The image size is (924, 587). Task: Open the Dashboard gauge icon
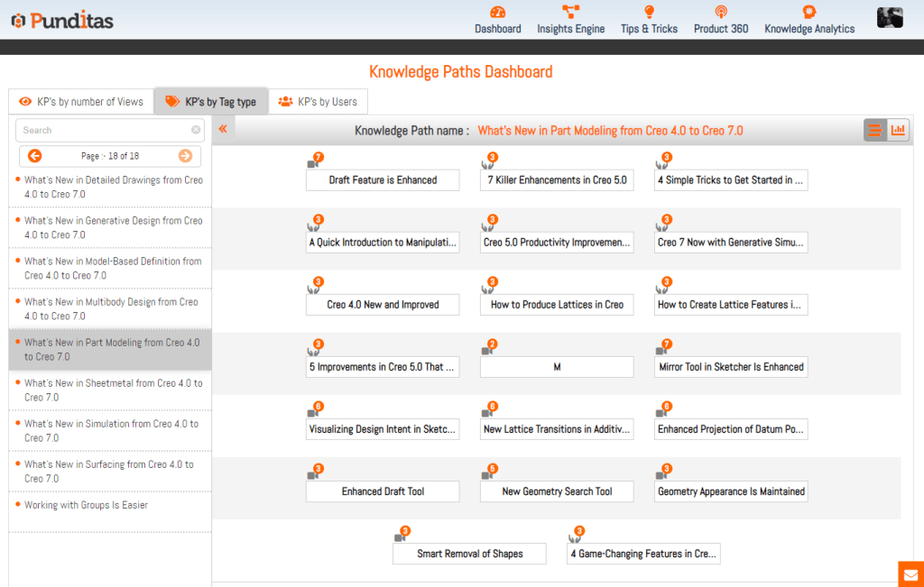(x=498, y=13)
